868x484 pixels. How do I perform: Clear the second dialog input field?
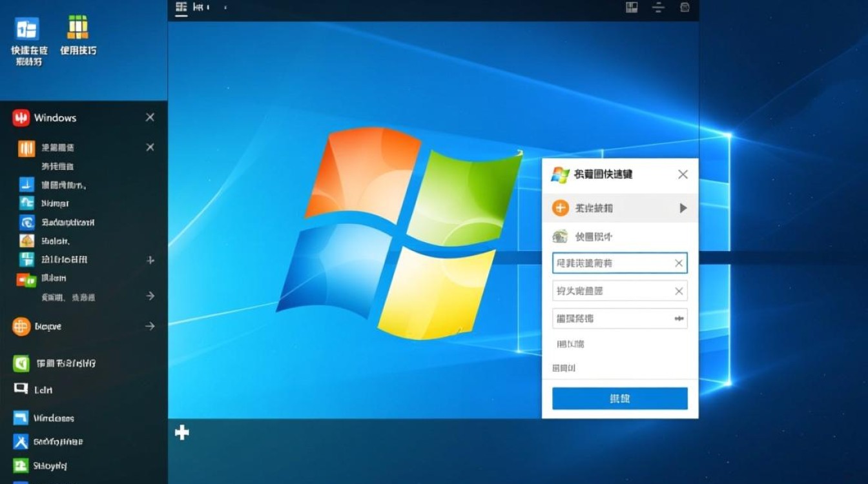(x=679, y=291)
